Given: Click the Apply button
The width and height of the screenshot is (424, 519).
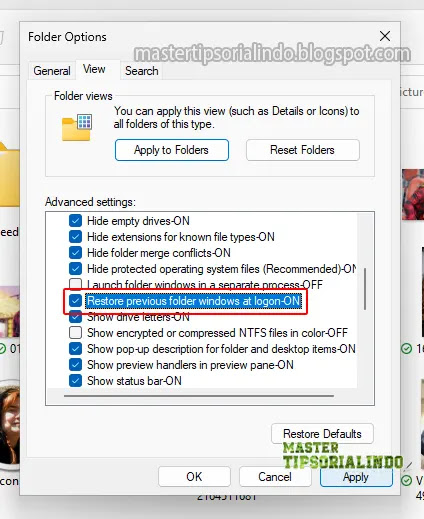Looking at the screenshot, I should tap(356, 477).
